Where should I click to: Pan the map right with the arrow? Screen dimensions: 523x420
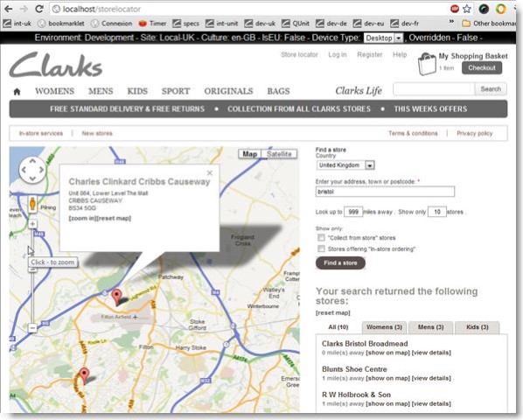pyautogui.click(x=41, y=170)
